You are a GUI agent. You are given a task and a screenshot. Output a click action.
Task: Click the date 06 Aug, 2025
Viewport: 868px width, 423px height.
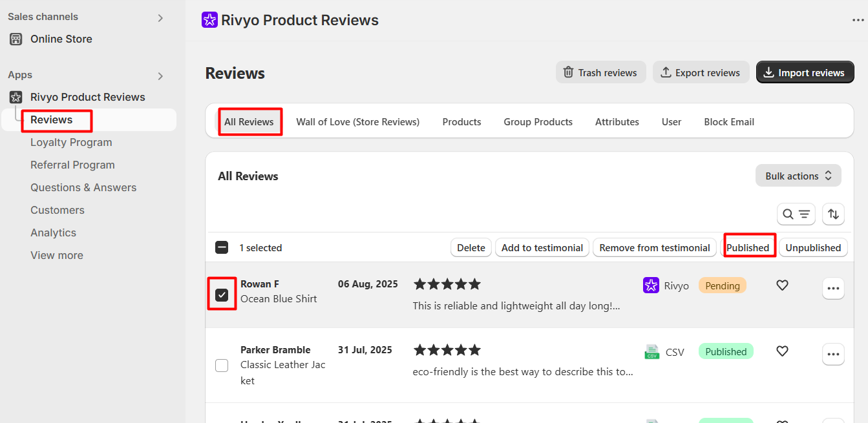click(x=368, y=284)
